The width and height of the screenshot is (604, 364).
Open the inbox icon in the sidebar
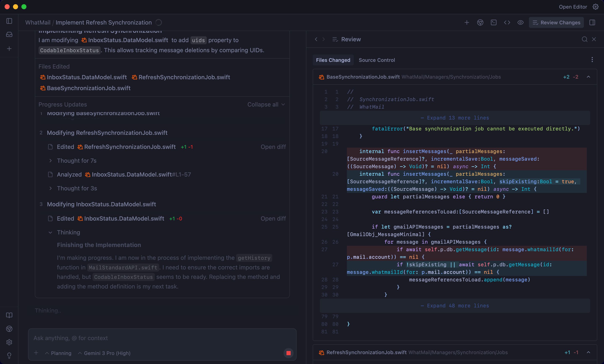coord(9,35)
